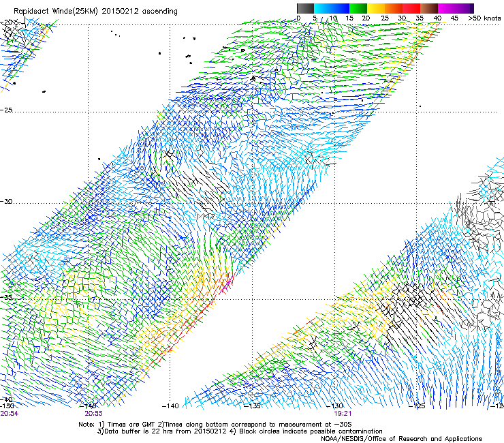The image size is (504, 443).
Task: Click the '-130' longitude label
Action: point(335,406)
